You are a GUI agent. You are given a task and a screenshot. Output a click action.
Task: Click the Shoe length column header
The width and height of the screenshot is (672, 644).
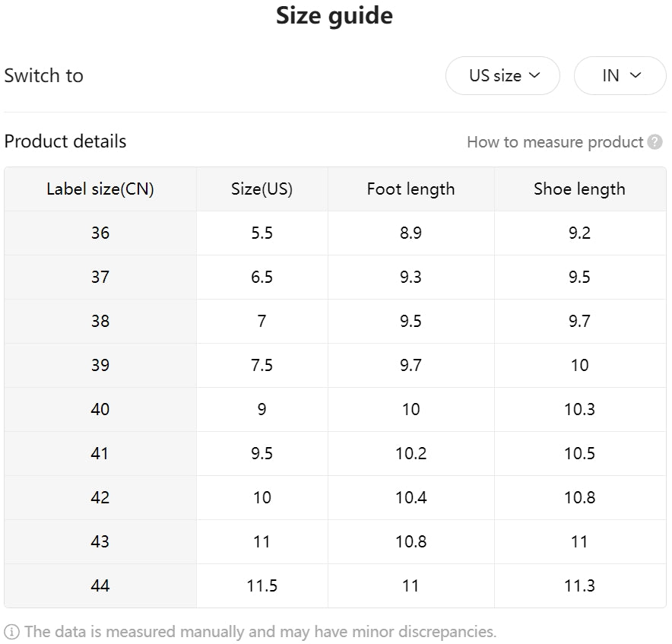point(579,189)
